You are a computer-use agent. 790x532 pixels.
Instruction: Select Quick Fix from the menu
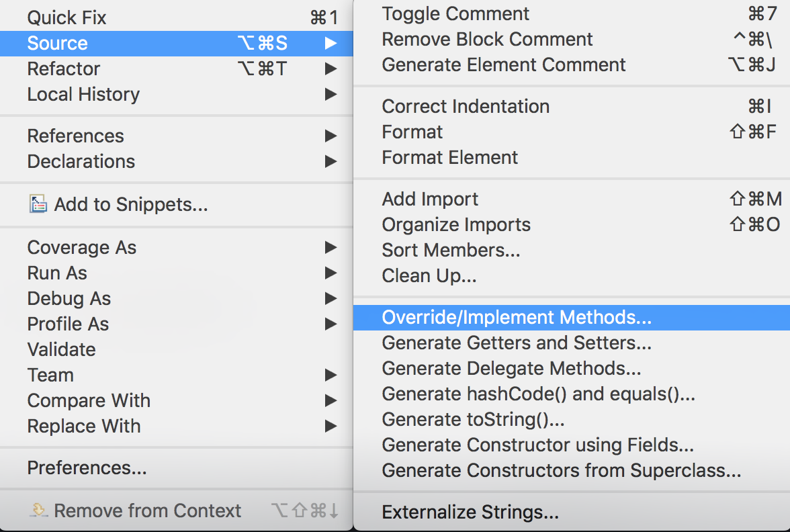(x=67, y=17)
